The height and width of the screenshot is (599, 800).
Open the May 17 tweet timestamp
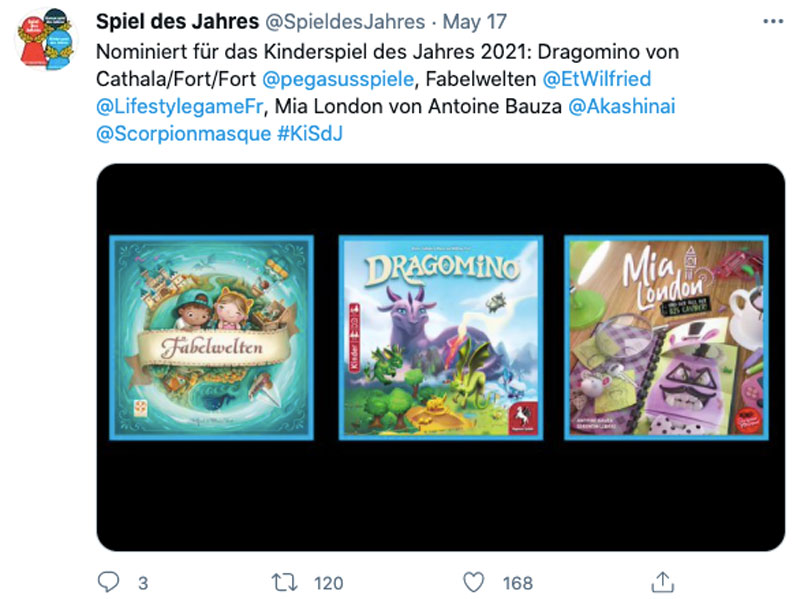pos(475,22)
